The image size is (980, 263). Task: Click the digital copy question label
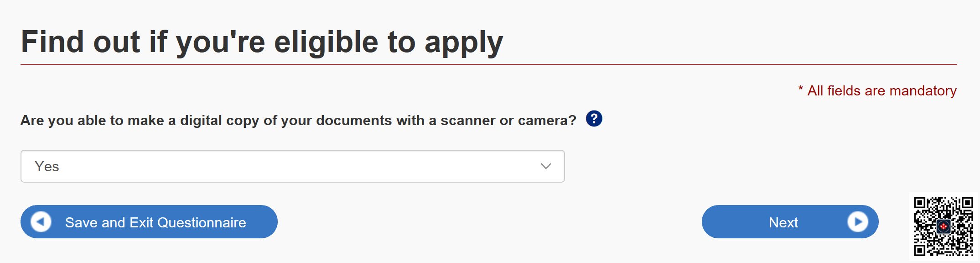pyautogui.click(x=299, y=120)
